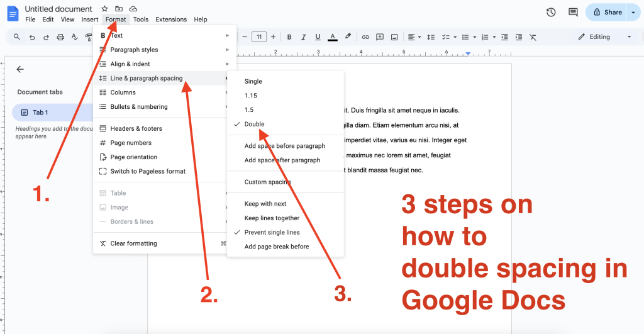Open version history clock icon
This screenshot has width=644, height=334.
click(551, 12)
